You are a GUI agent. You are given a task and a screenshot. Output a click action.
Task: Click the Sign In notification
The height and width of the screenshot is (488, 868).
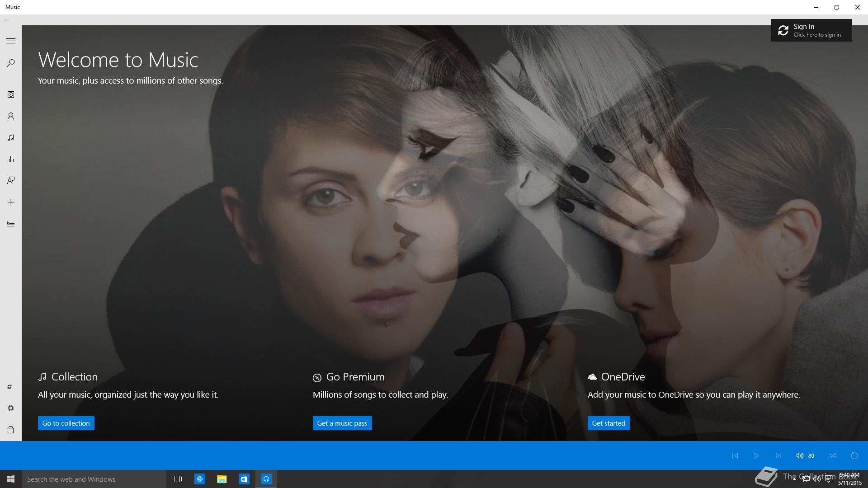(x=811, y=30)
